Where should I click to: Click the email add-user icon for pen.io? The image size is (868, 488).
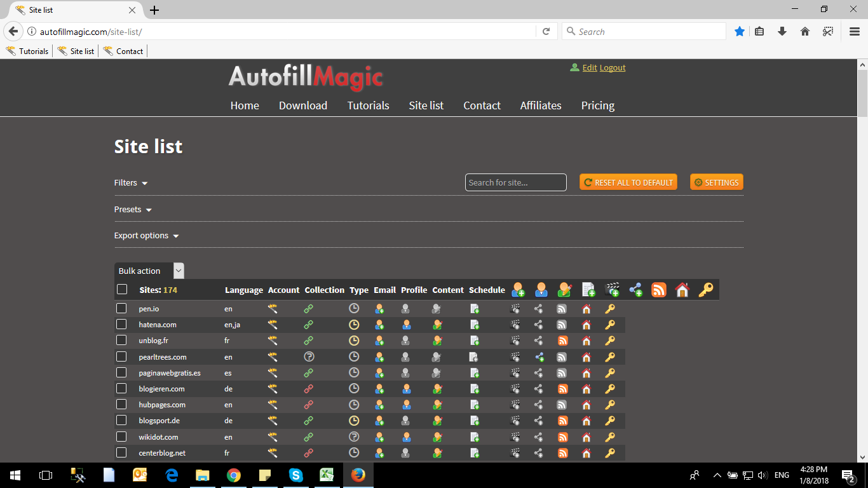379,309
